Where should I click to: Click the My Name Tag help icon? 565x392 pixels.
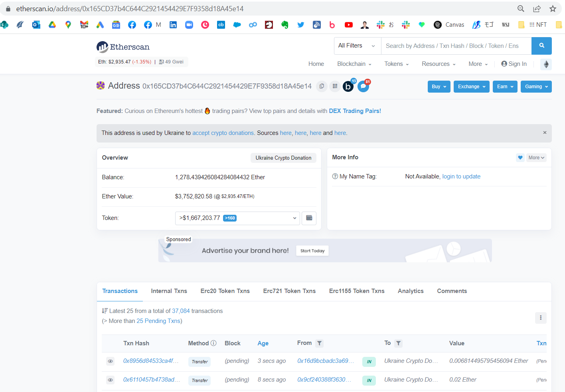point(335,176)
